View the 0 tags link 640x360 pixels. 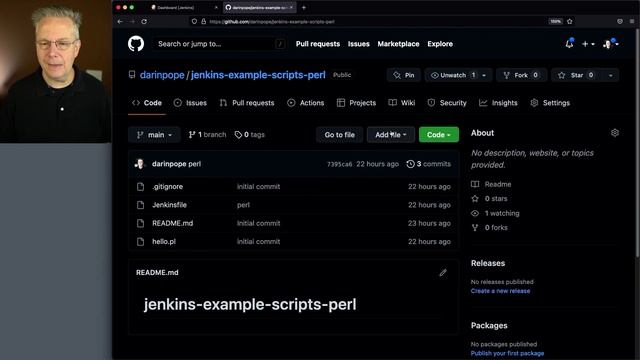[x=250, y=135]
